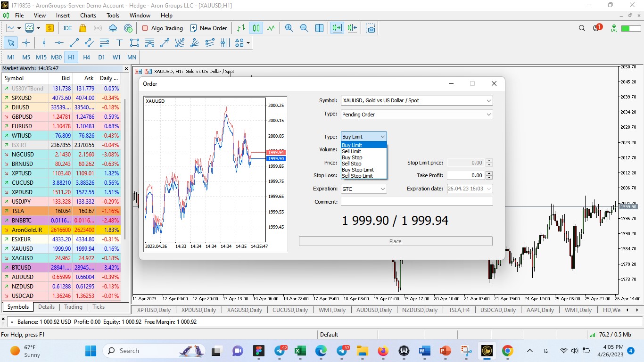Click the New Order button
The image size is (644, 362).
pyautogui.click(x=209, y=28)
